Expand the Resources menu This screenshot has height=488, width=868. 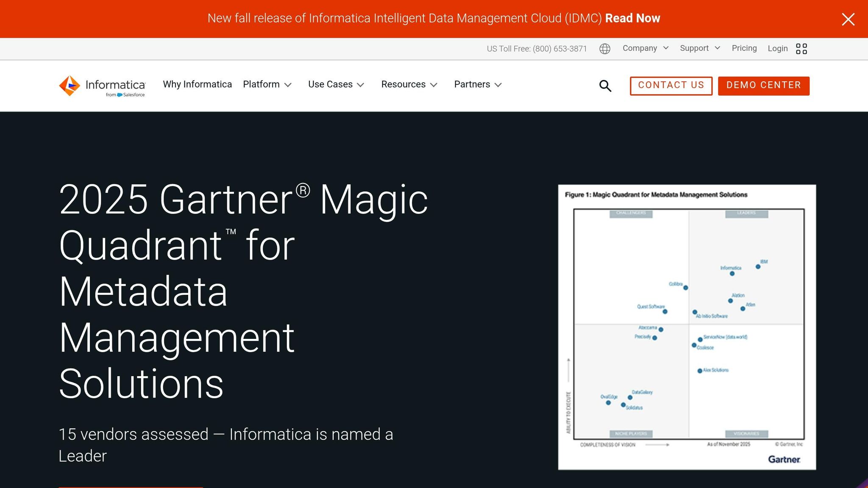pos(409,84)
